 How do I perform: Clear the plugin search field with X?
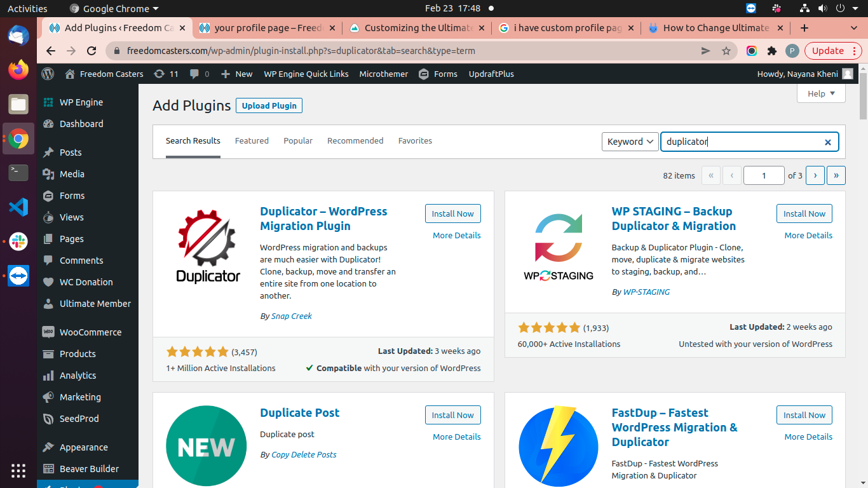(828, 142)
